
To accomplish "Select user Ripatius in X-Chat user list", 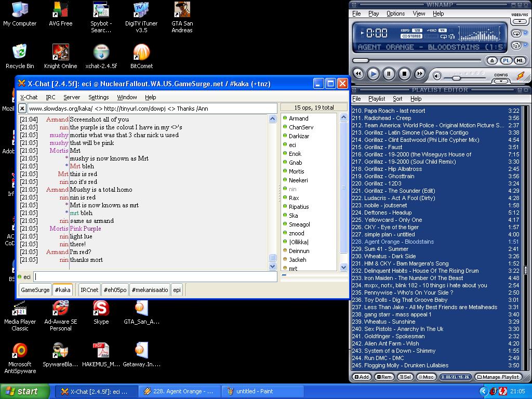I will (299, 207).
